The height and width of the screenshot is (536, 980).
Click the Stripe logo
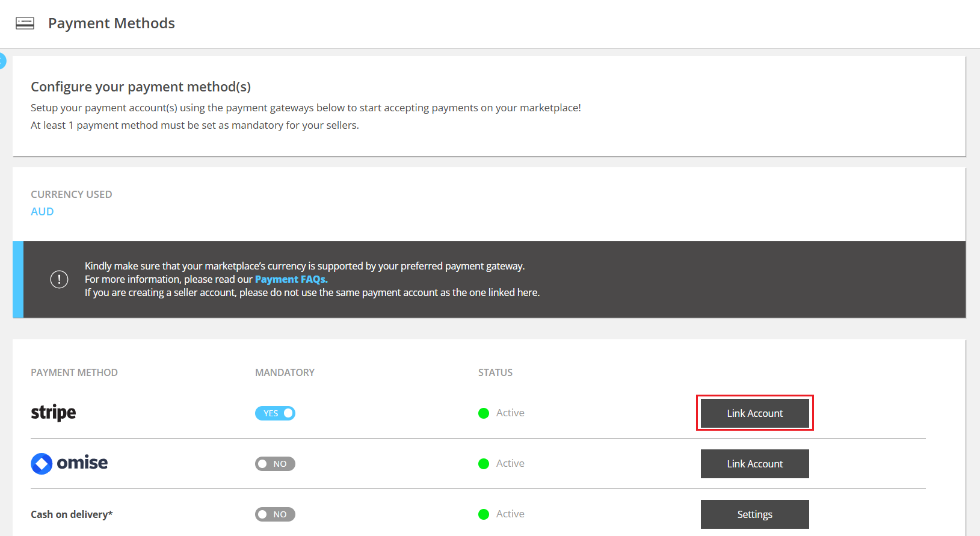[x=54, y=413]
